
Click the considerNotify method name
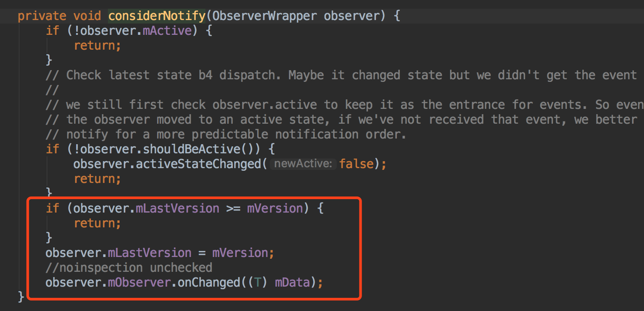click(157, 16)
